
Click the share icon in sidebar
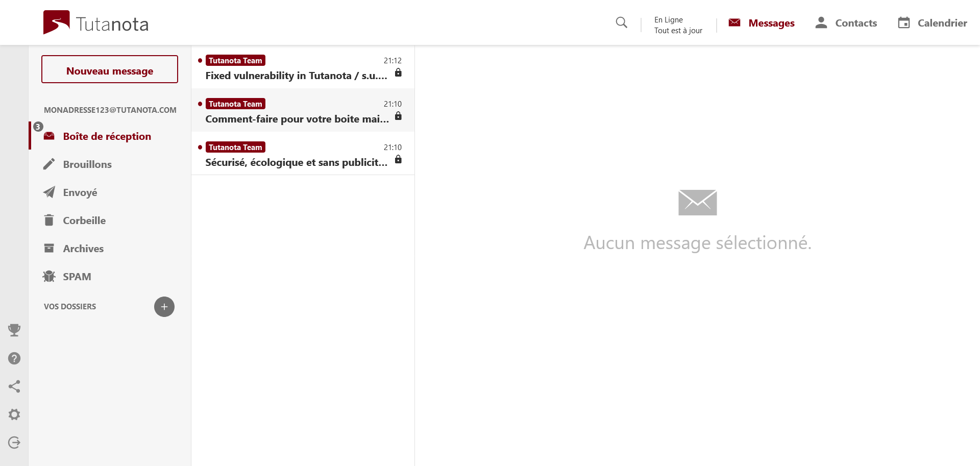[14, 386]
